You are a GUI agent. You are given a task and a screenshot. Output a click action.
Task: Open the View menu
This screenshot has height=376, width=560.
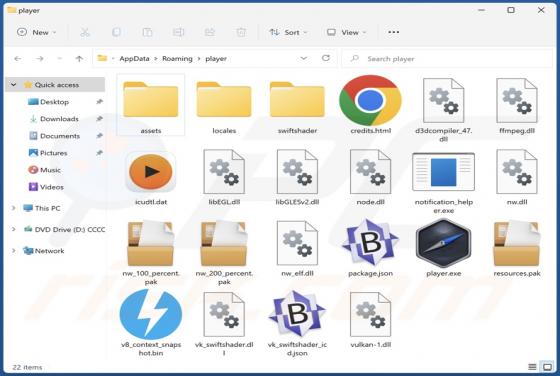click(346, 32)
